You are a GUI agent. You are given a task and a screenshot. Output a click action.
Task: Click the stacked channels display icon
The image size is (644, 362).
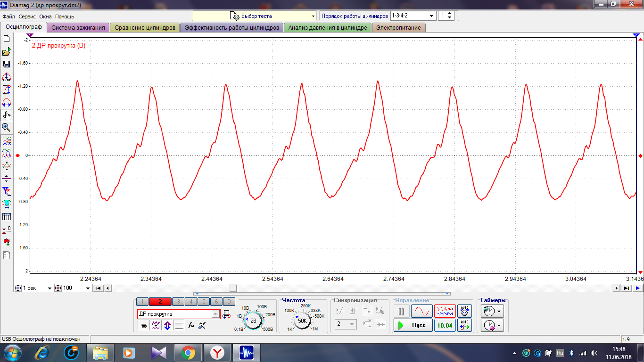coord(7,140)
